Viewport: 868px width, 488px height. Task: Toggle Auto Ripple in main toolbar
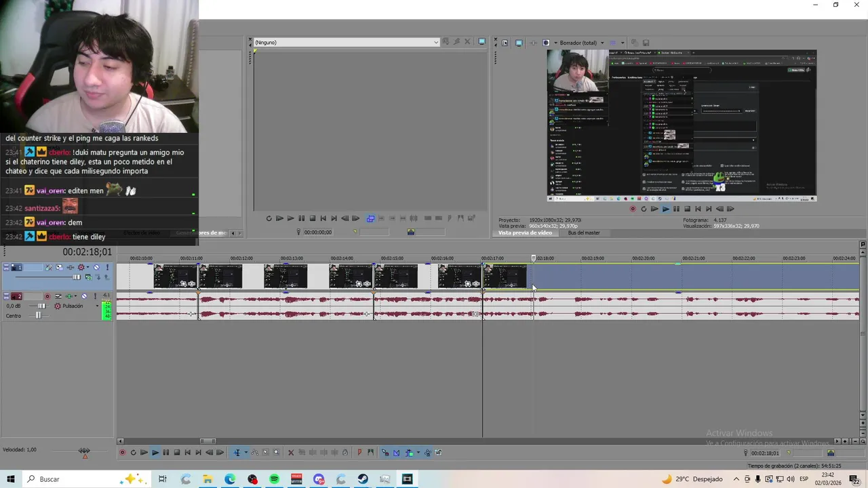click(410, 452)
